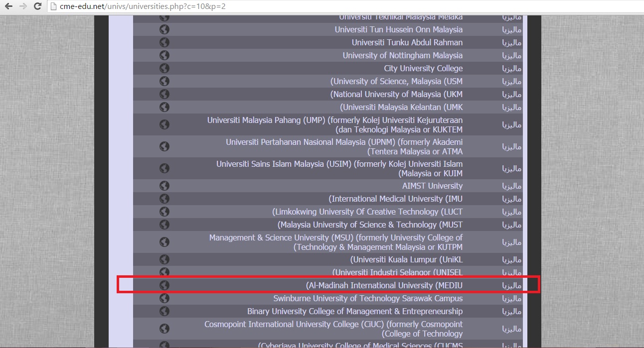Viewport: 644px width, 348px height.
Task: Click country cell in City University College row
Action: point(511,68)
